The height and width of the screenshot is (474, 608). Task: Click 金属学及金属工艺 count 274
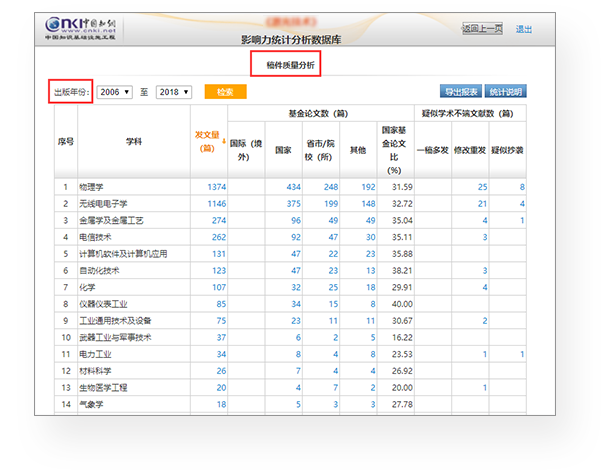point(219,220)
